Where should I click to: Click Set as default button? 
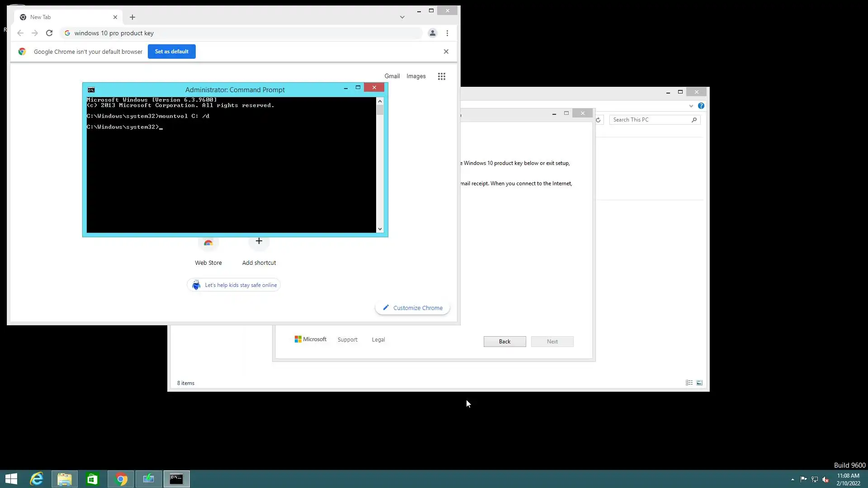pos(171,52)
